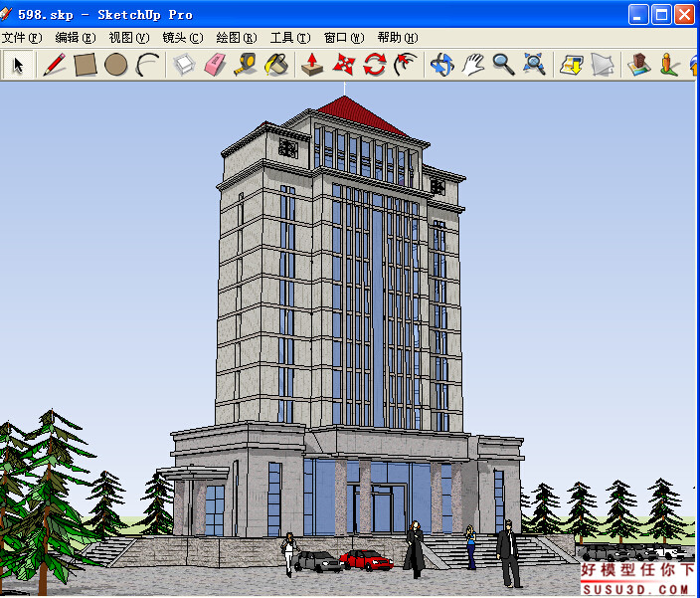
Task: Pick the Push/Pull tool
Action: 312,66
